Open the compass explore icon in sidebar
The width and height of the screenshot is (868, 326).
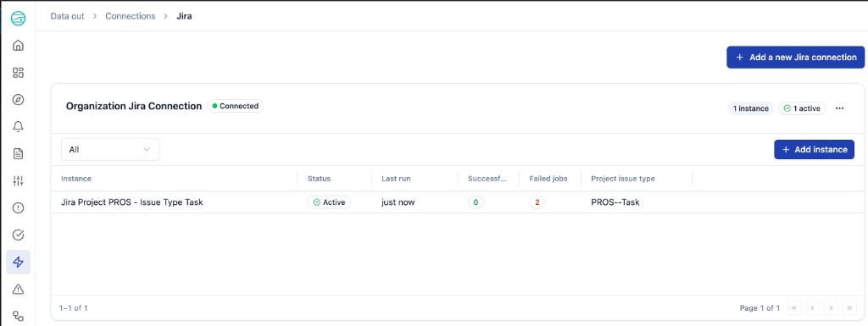[x=18, y=99]
